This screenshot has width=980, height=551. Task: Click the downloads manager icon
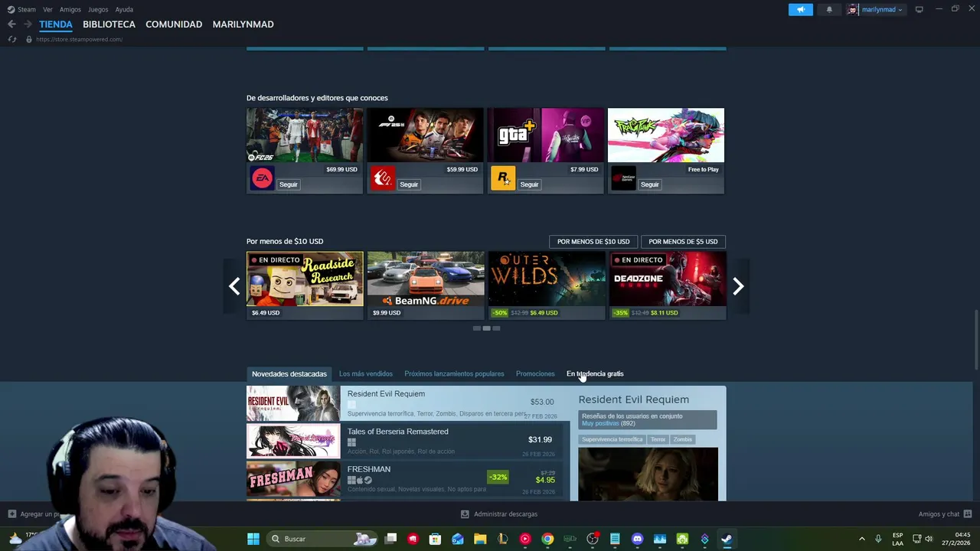click(x=465, y=514)
